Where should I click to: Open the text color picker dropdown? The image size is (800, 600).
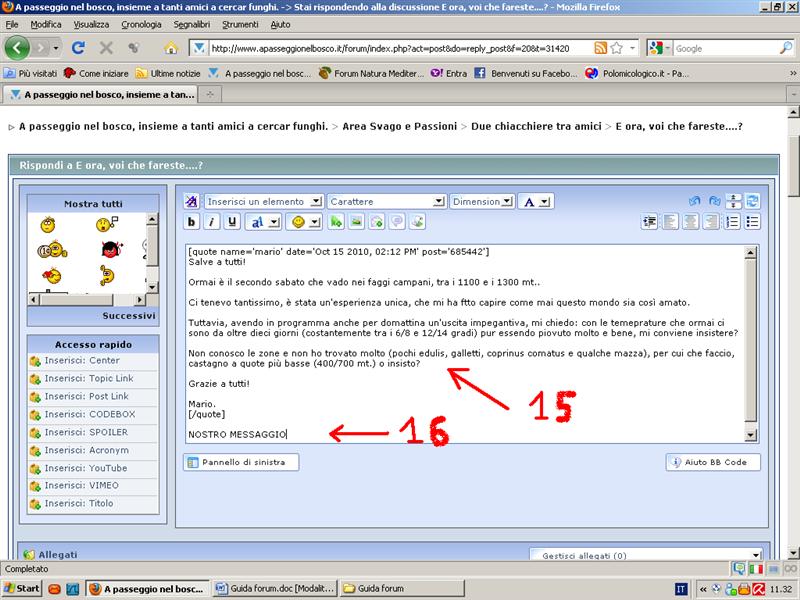[536, 201]
